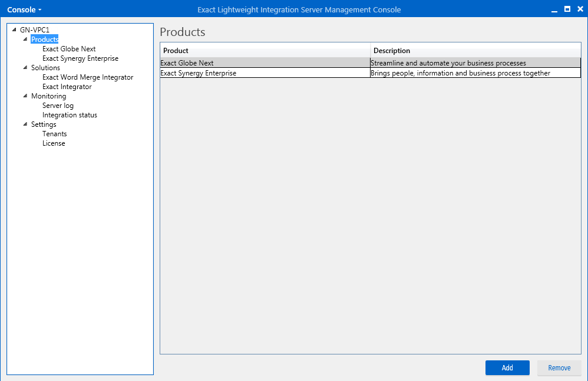Viewport: 588px width, 381px height.
Task: Sort by the Description column header
Action: (475, 50)
